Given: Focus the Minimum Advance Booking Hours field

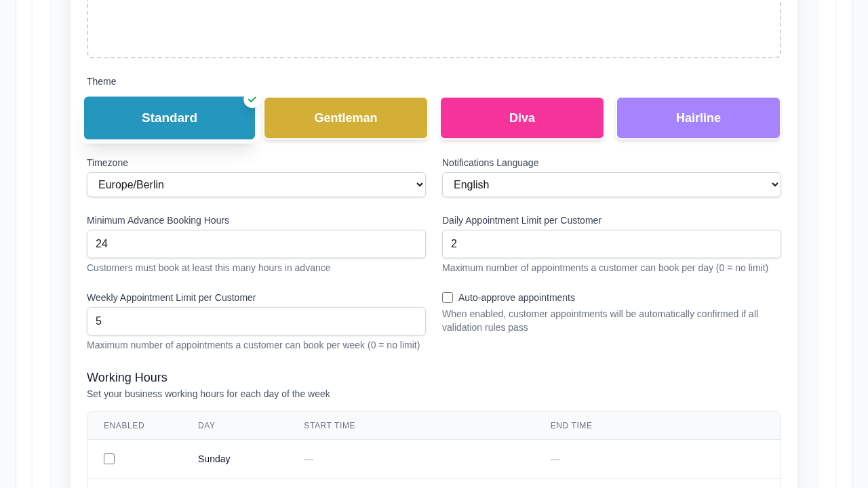Looking at the screenshot, I should point(256,244).
